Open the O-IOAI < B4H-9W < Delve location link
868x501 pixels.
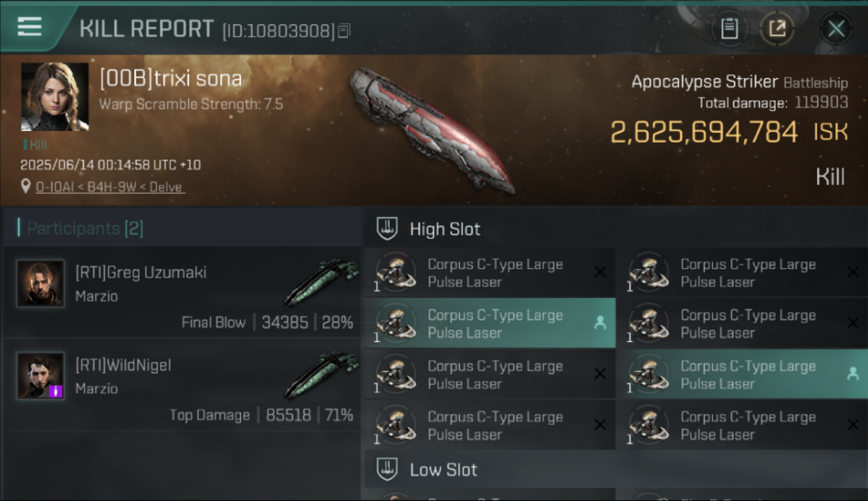click(x=110, y=187)
